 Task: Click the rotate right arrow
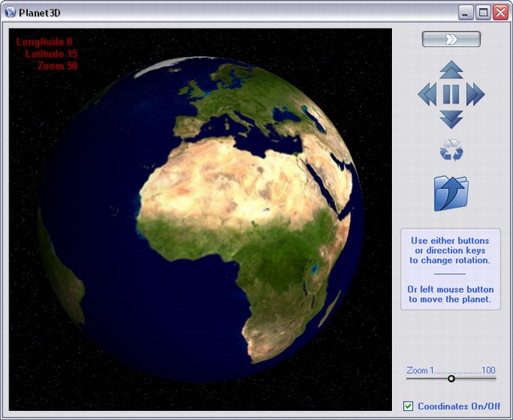(475, 95)
